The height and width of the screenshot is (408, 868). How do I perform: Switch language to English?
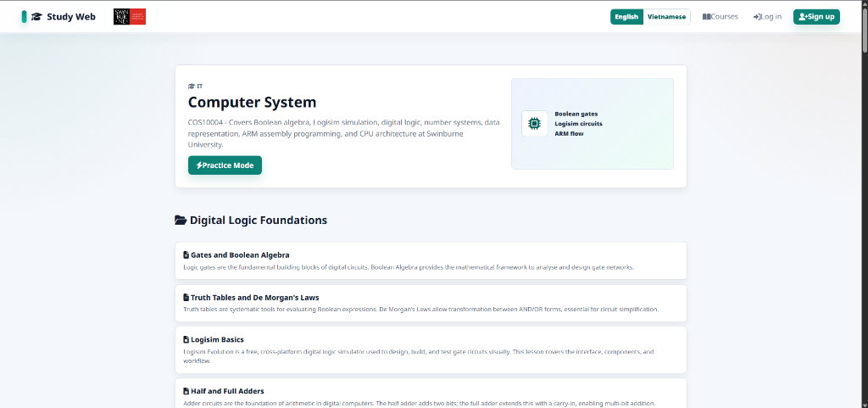coord(626,17)
